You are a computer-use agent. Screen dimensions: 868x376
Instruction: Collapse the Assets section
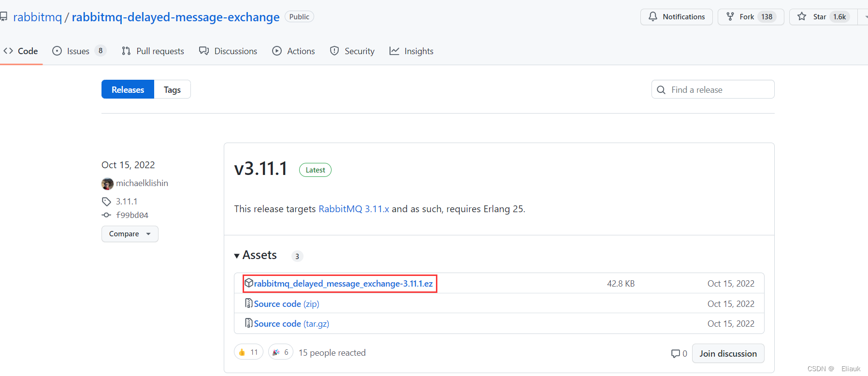[256, 255]
